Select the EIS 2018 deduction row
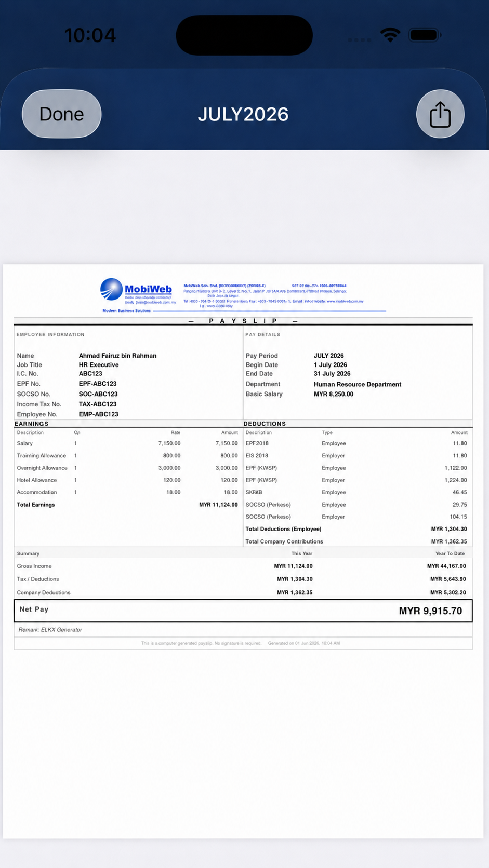This screenshot has width=489, height=868. (x=356, y=456)
